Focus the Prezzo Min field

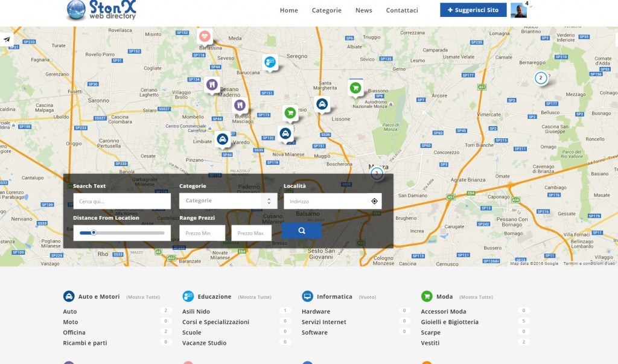[x=202, y=233]
